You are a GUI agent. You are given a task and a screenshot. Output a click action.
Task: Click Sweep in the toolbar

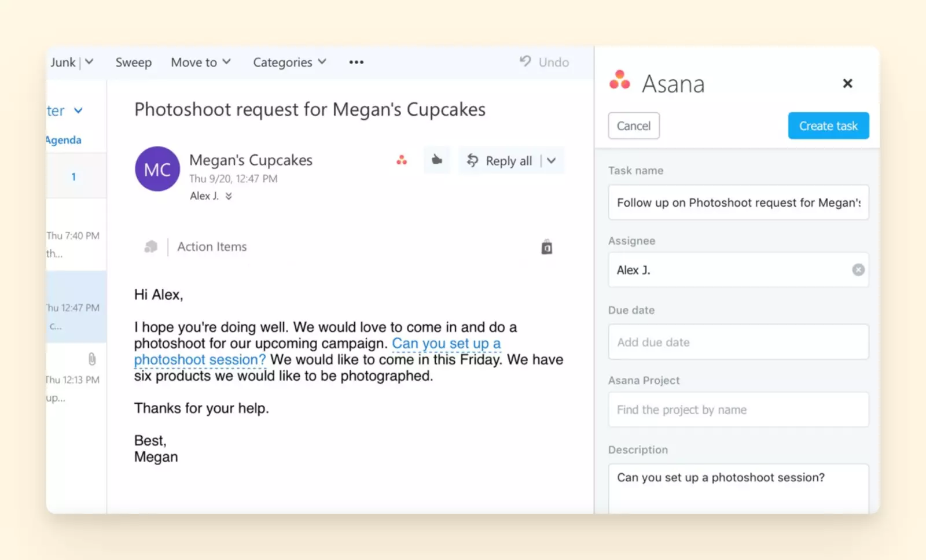[x=134, y=62]
